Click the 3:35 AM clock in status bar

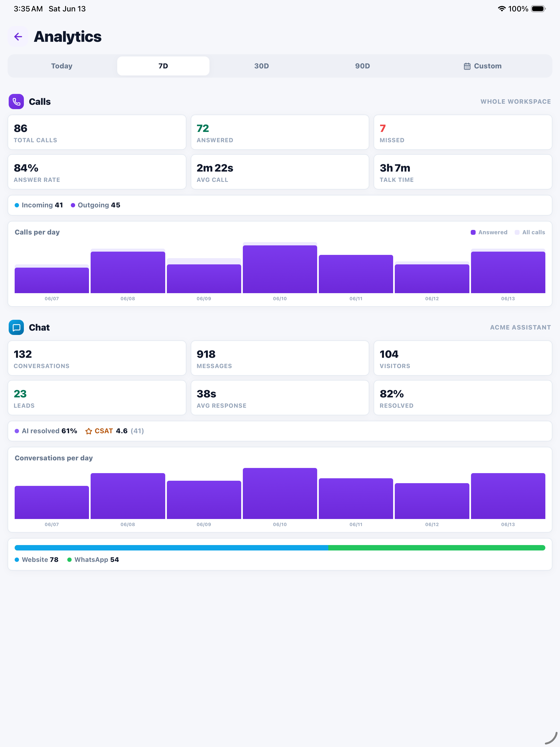click(x=28, y=9)
